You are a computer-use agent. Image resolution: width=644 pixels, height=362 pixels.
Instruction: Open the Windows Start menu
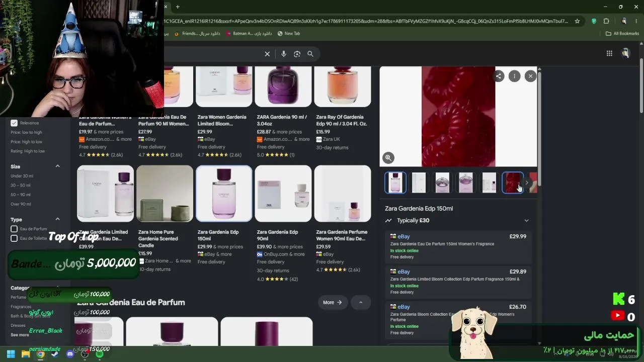pyautogui.click(x=11, y=354)
